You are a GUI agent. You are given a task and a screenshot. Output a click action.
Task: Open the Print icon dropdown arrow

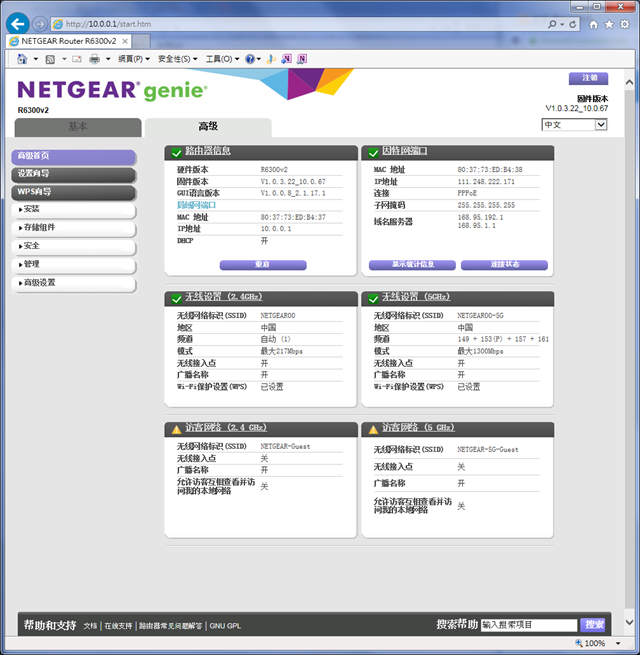click(108, 59)
